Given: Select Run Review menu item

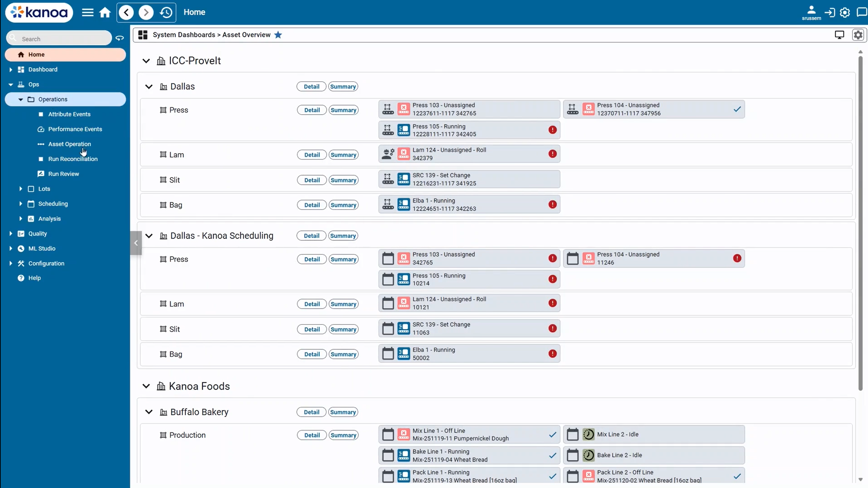Looking at the screenshot, I should [63, 174].
